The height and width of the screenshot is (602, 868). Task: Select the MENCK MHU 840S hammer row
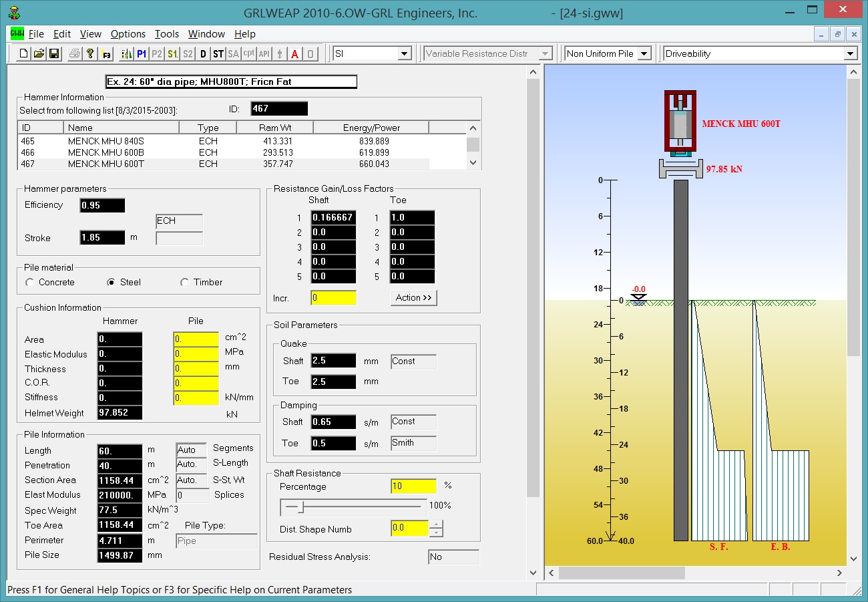(x=223, y=142)
